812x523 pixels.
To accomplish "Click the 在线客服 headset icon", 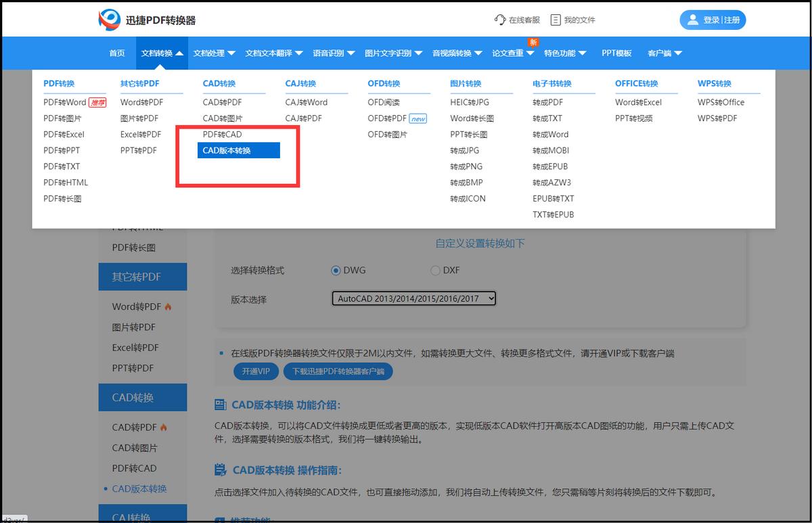I will click(499, 20).
